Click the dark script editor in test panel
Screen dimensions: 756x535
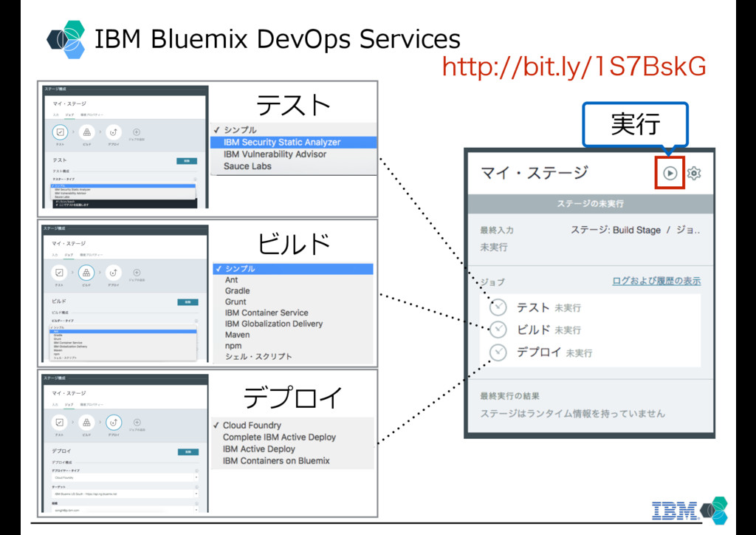[x=124, y=203]
